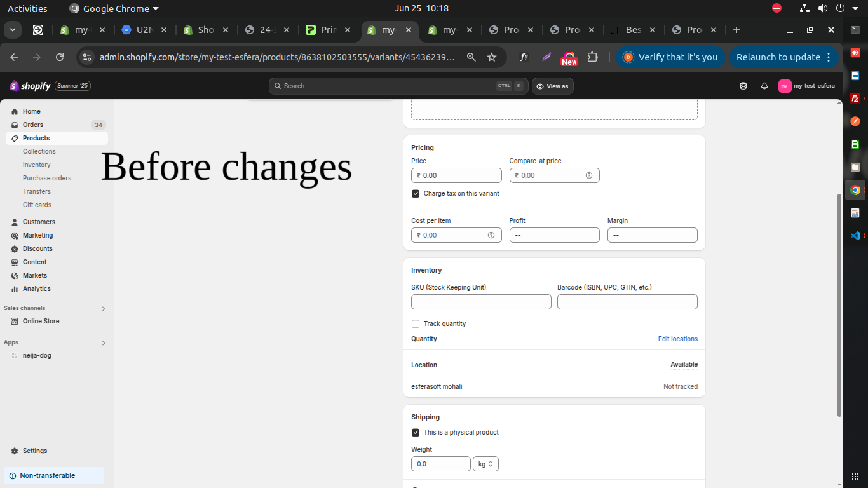
Task: Click the SKU input field
Action: point(481,302)
